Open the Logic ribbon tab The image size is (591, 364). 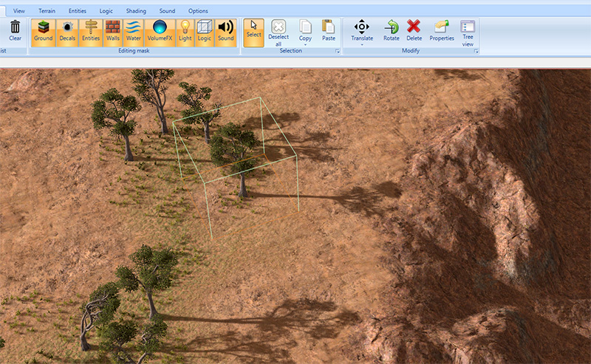106,11
